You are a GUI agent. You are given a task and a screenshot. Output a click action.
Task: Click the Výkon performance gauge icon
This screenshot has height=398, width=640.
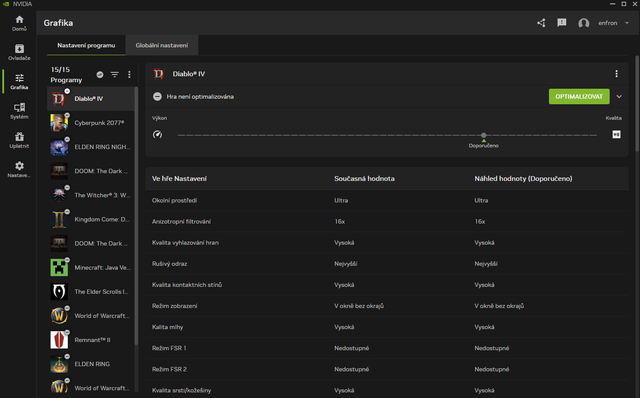pyautogui.click(x=157, y=134)
